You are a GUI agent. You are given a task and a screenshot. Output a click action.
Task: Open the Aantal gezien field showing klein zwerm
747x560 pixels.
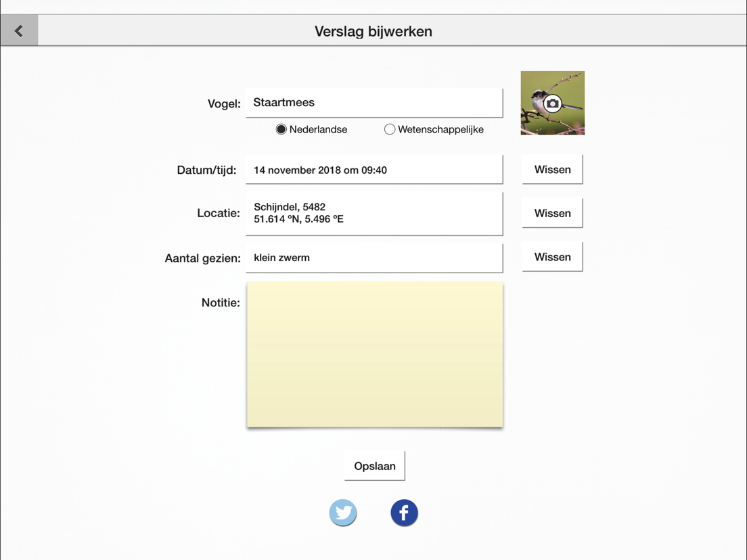click(x=373, y=258)
